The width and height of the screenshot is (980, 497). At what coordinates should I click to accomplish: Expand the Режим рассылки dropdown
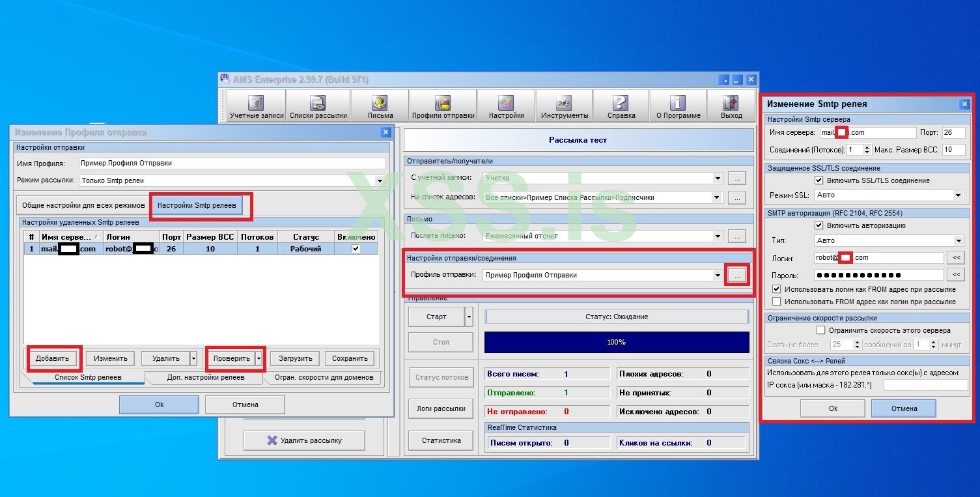[x=380, y=180]
